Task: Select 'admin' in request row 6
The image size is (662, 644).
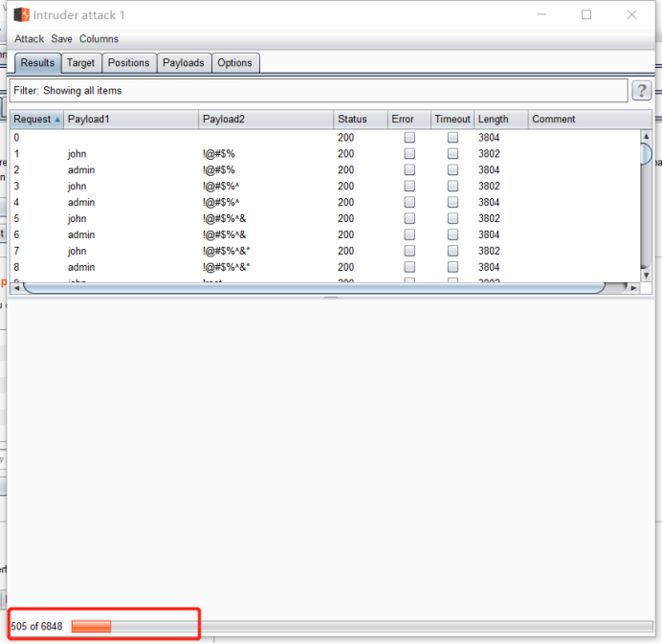Action: (81, 234)
